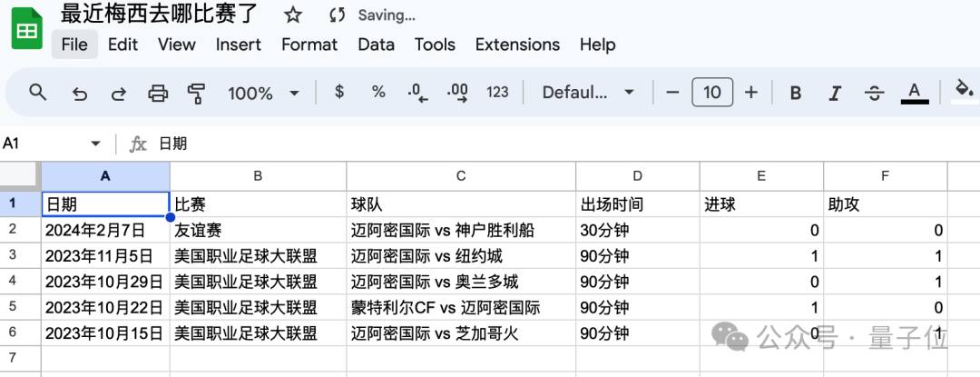Open the Extensions menu

[x=517, y=45]
